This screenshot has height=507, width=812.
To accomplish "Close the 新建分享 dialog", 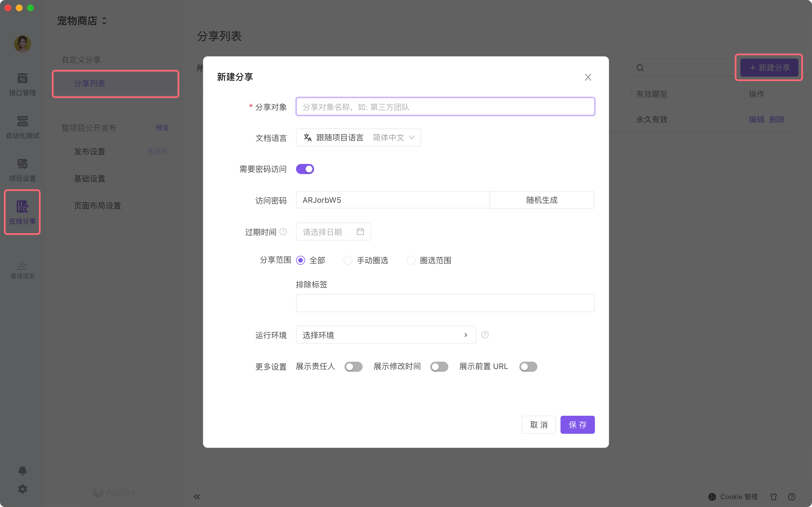I will [588, 77].
